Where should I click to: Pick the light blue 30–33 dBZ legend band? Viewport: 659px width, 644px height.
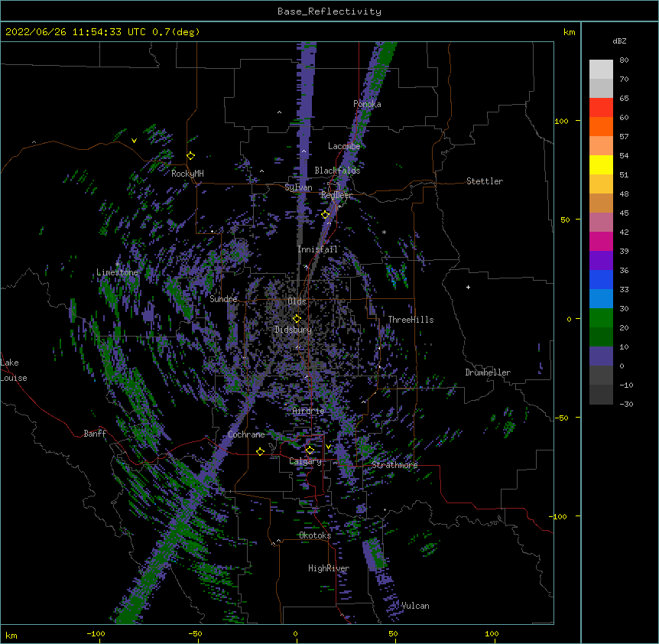pyautogui.click(x=601, y=299)
